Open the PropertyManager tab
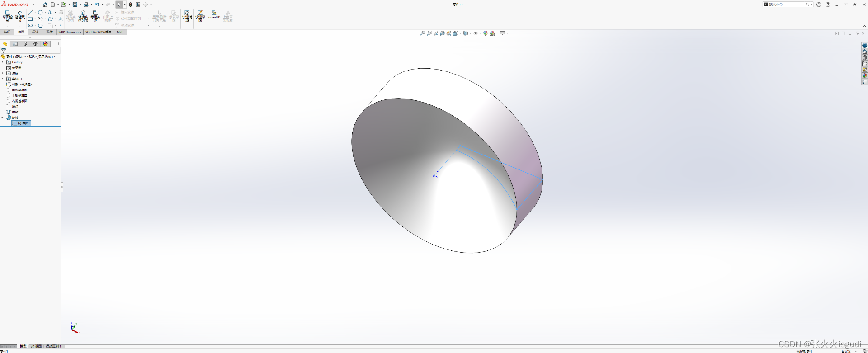The image size is (868, 353). (x=15, y=44)
